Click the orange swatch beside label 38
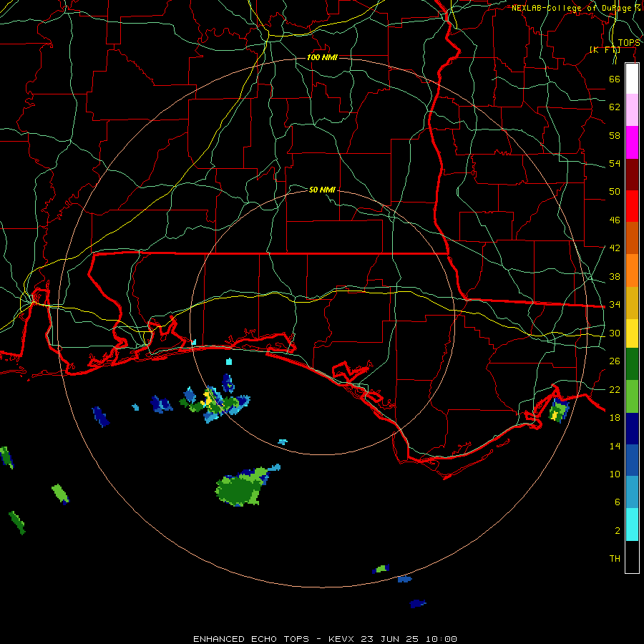The image size is (644, 644). (632, 270)
